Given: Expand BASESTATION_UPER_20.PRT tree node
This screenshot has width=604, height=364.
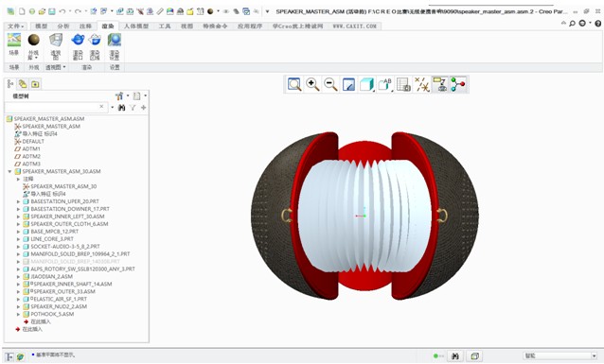Looking at the screenshot, I should (x=18, y=201).
